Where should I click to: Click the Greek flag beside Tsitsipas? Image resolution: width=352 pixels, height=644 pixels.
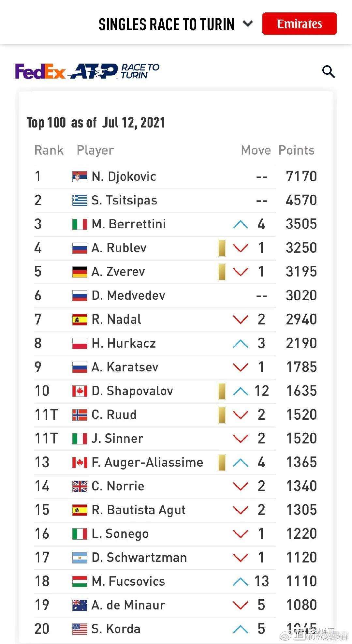pos(80,201)
